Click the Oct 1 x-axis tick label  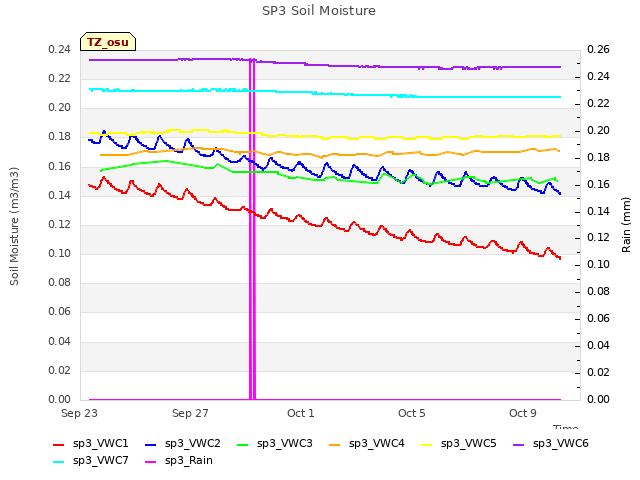(301, 413)
